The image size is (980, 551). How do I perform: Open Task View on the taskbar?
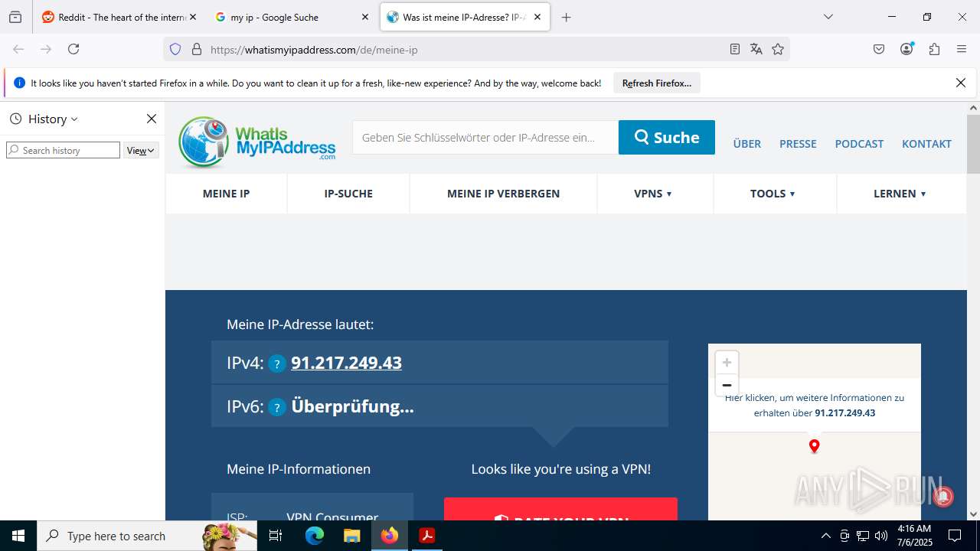(x=276, y=536)
